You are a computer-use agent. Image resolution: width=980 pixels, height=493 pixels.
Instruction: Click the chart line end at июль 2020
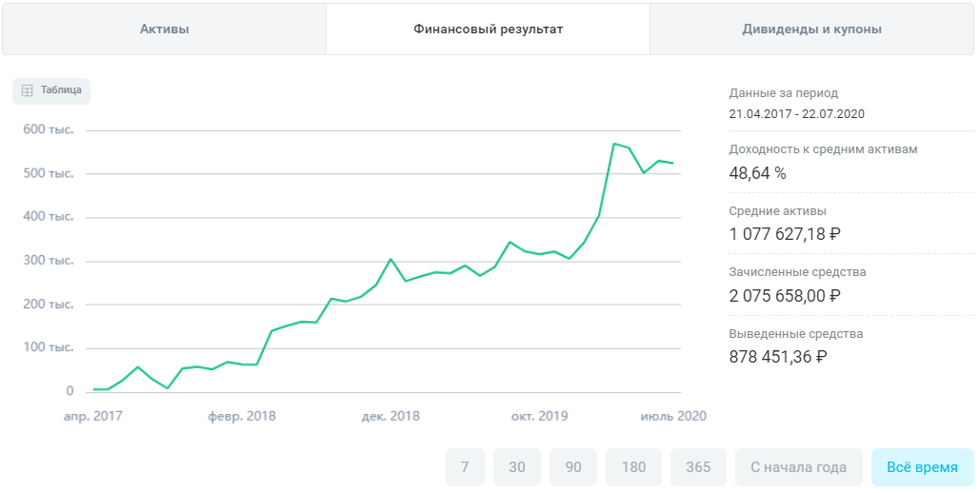[673, 164]
